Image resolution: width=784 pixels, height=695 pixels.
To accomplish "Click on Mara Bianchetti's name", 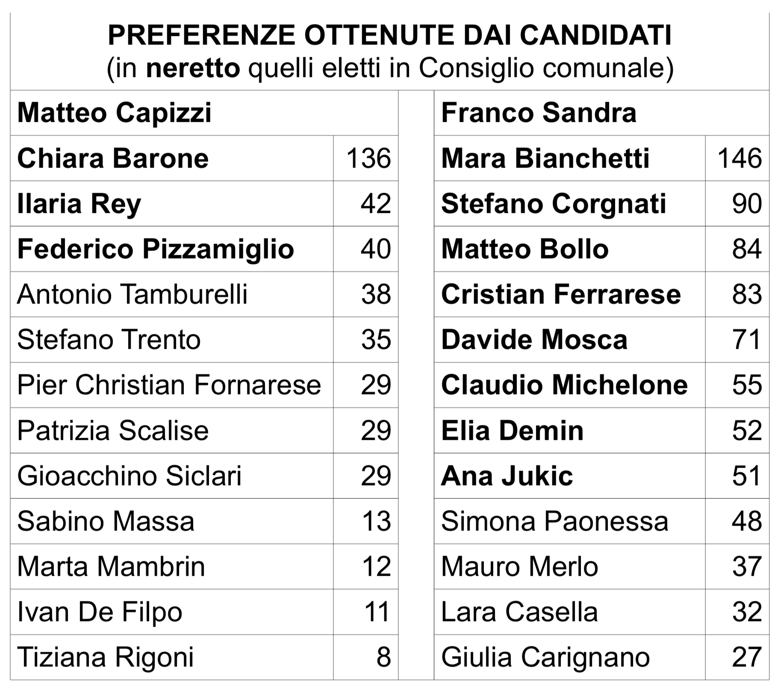I will click(545, 158).
